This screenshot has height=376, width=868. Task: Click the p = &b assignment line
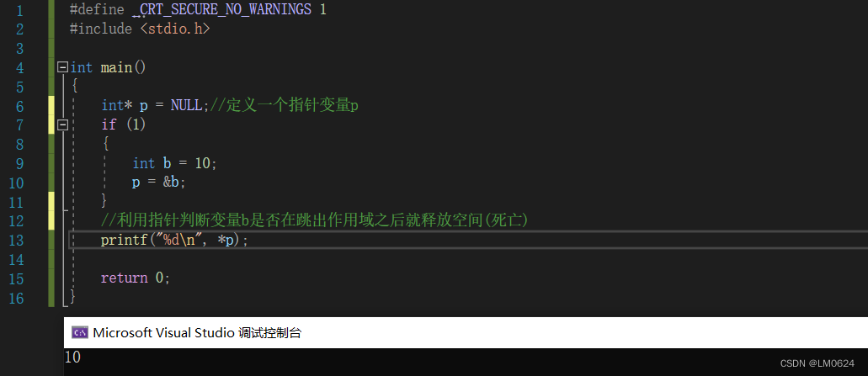click(159, 183)
